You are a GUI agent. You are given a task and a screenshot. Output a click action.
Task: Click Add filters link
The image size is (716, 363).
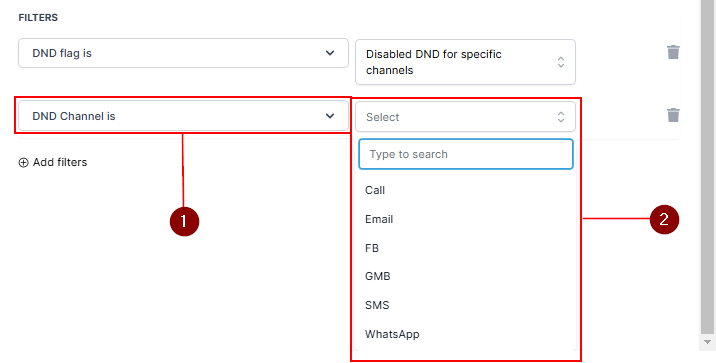tap(53, 163)
